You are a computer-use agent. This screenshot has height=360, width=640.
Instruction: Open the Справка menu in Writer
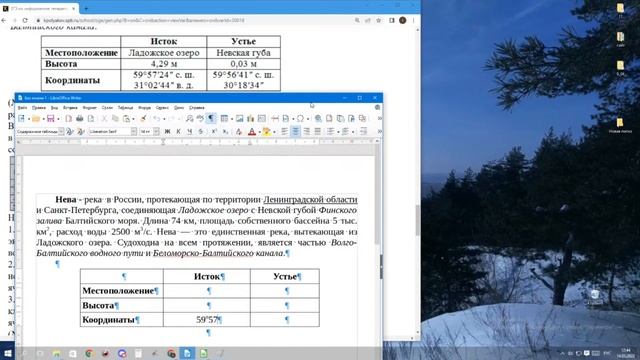click(197, 108)
